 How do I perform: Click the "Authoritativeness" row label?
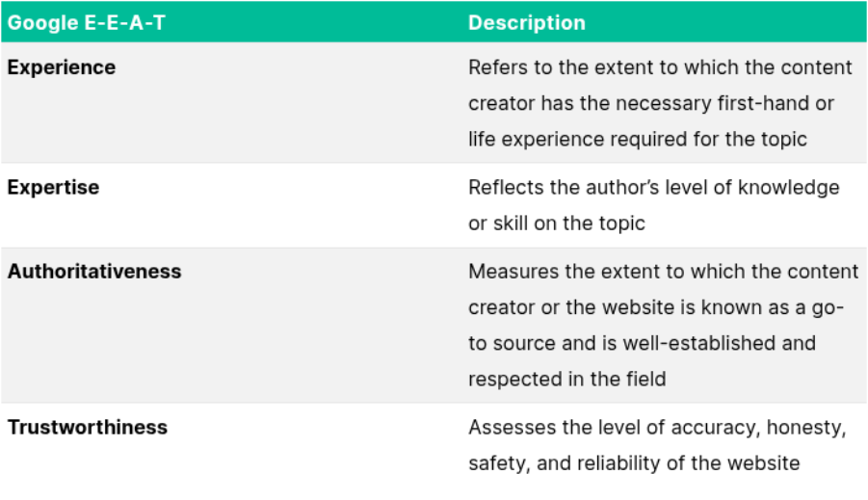click(94, 272)
